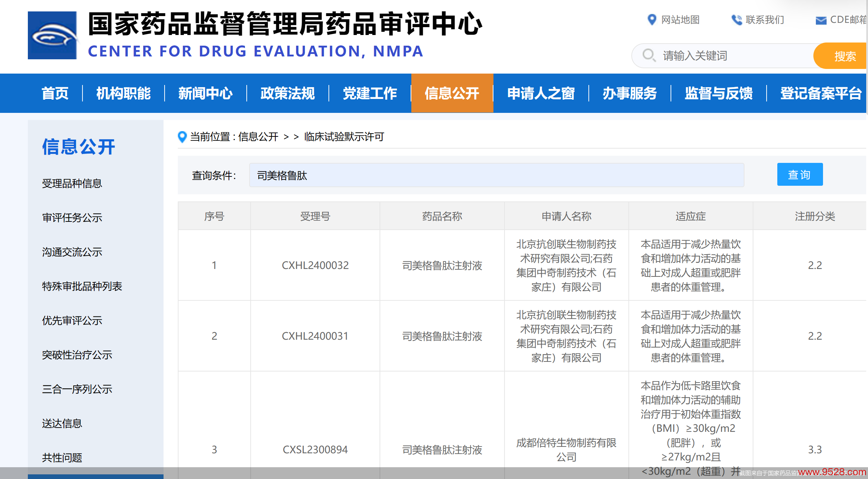Open 办事服务 navigation item
This screenshot has height=479, width=868.
630,93
